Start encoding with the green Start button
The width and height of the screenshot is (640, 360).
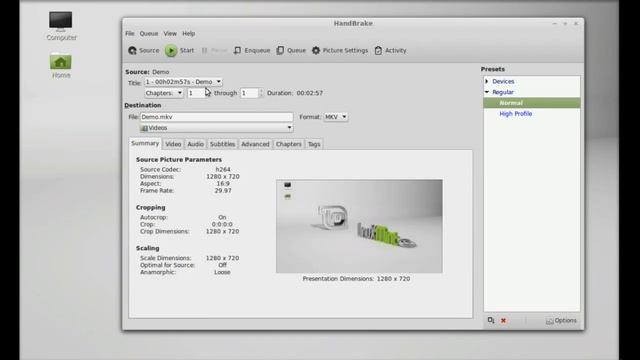coord(180,51)
